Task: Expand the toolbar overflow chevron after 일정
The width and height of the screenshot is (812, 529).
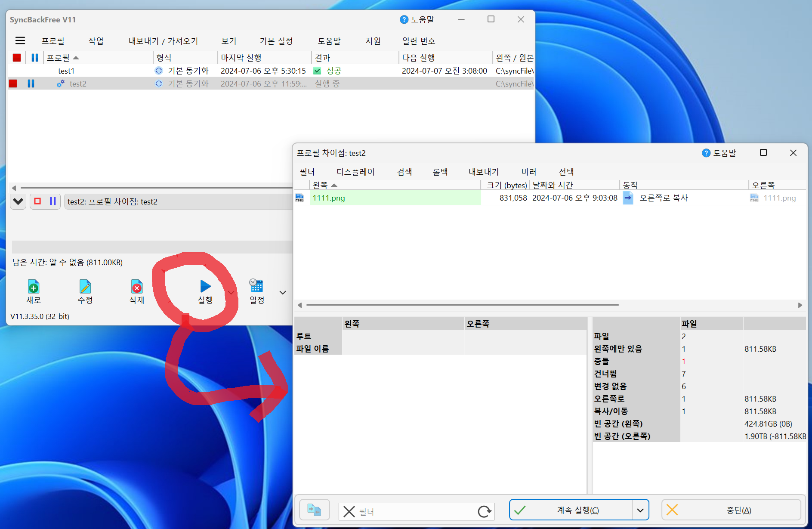Action: [x=283, y=293]
